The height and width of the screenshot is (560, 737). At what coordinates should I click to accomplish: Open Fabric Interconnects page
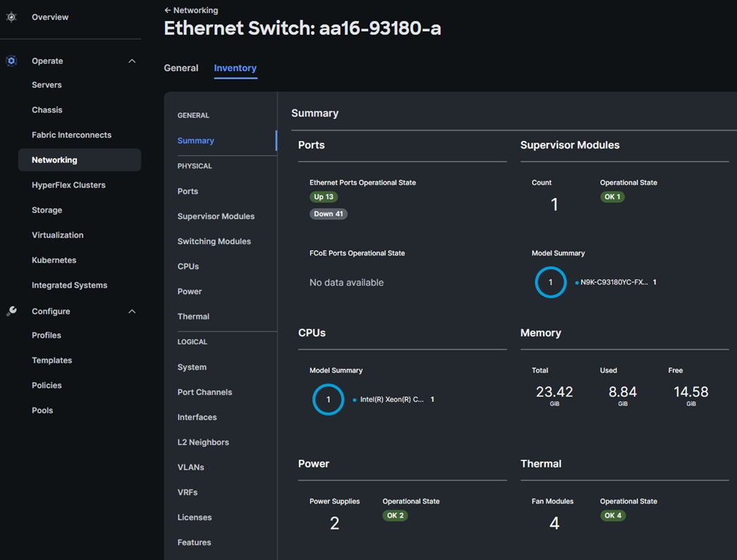(71, 135)
